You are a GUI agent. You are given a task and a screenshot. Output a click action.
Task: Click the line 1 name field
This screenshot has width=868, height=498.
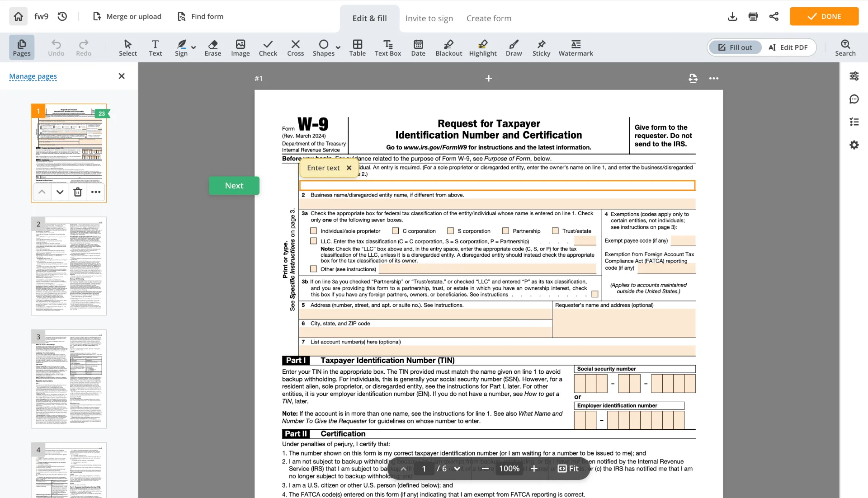coord(497,185)
